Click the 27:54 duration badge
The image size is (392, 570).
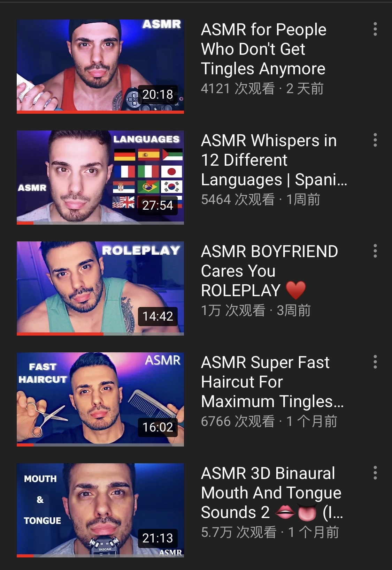[157, 205]
